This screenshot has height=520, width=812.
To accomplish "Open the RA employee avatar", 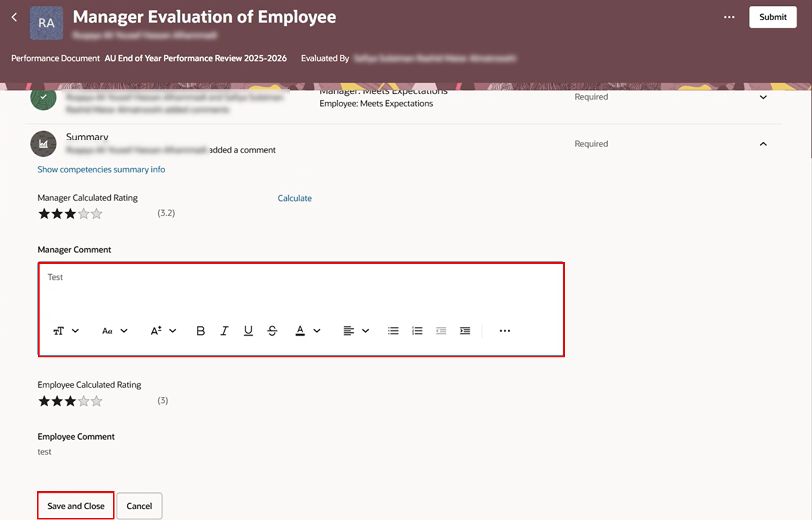I will 46,23.
